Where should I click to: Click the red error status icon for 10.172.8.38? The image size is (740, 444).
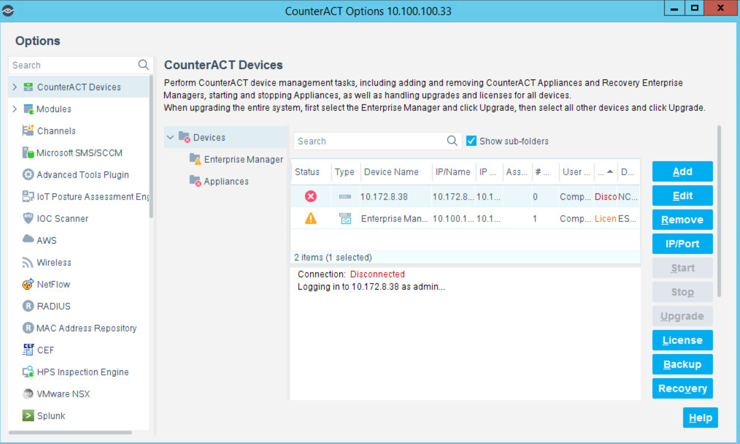tap(311, 196)
